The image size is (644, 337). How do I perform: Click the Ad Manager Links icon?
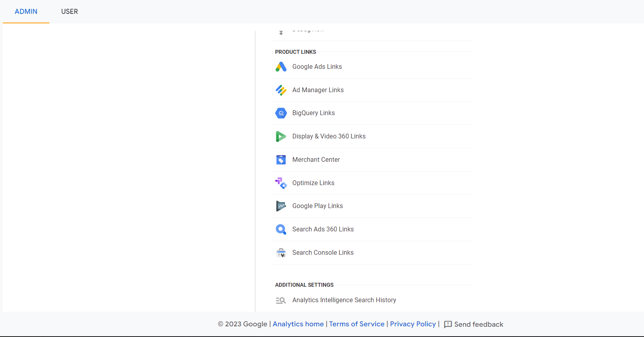pos(281,90)
